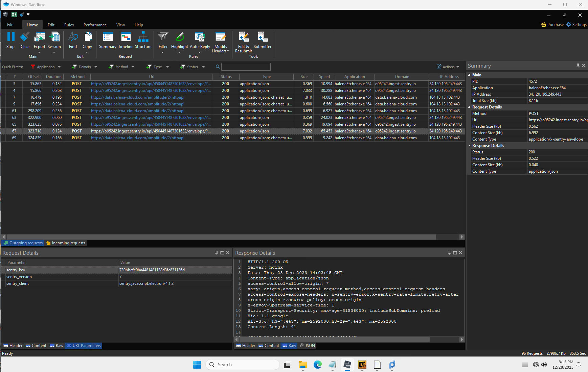Pin the Summary panel

pyautogui.click(x=578, y=66)
